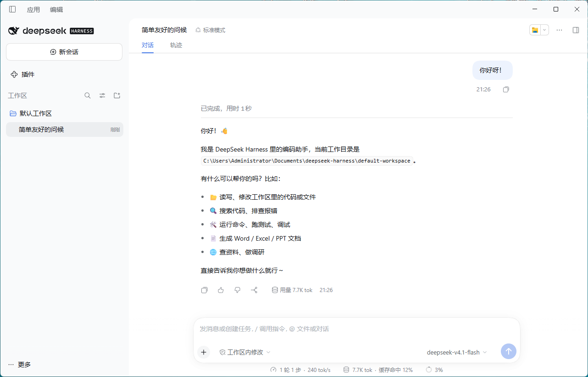
Task: Click the blue send arrow button
Action: pyautogui.click(x=509, y=351)
